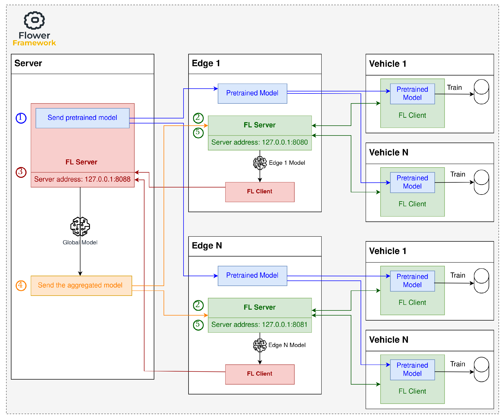Click the yellow 'Framework' text
This screenshot has height=420, width=504.
click(34, 43)
